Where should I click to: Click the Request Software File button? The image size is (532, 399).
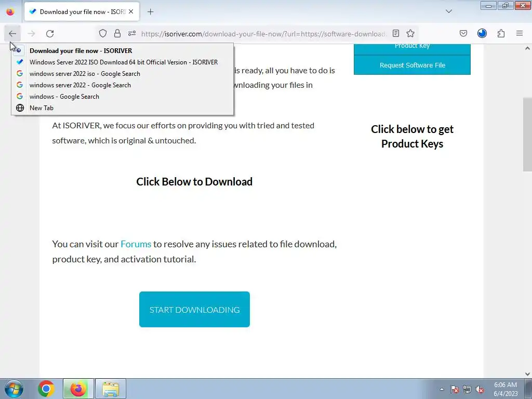point(412,65)
